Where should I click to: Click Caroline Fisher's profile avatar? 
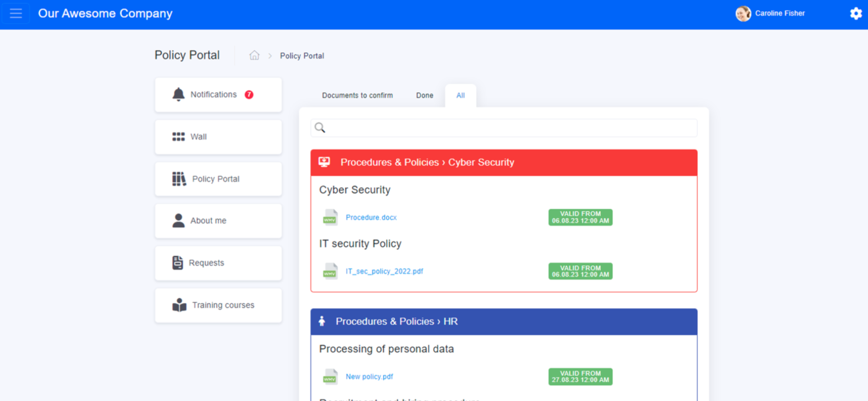[743, 14]
